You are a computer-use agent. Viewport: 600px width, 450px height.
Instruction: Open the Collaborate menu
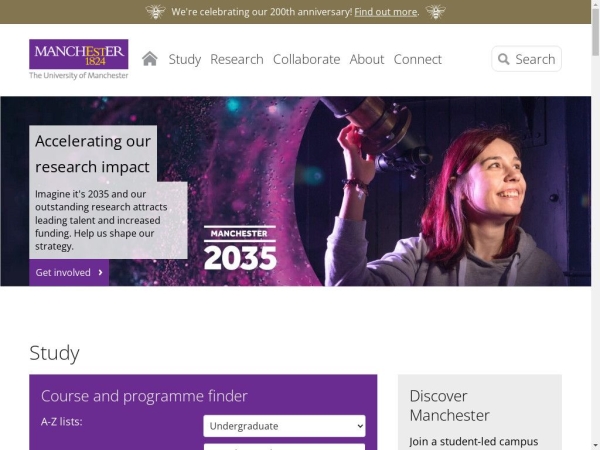tap(307, 59)
